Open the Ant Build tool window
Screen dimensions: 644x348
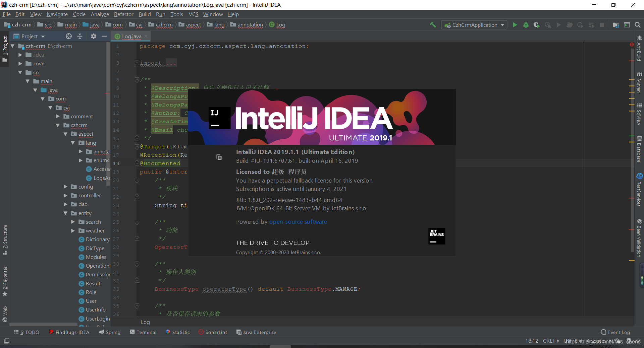(639, 48)
